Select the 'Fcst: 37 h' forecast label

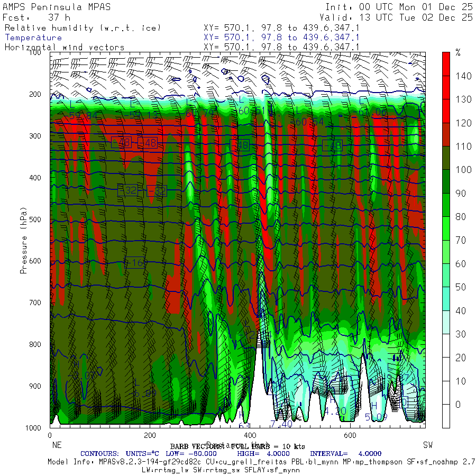pos(36,17)
